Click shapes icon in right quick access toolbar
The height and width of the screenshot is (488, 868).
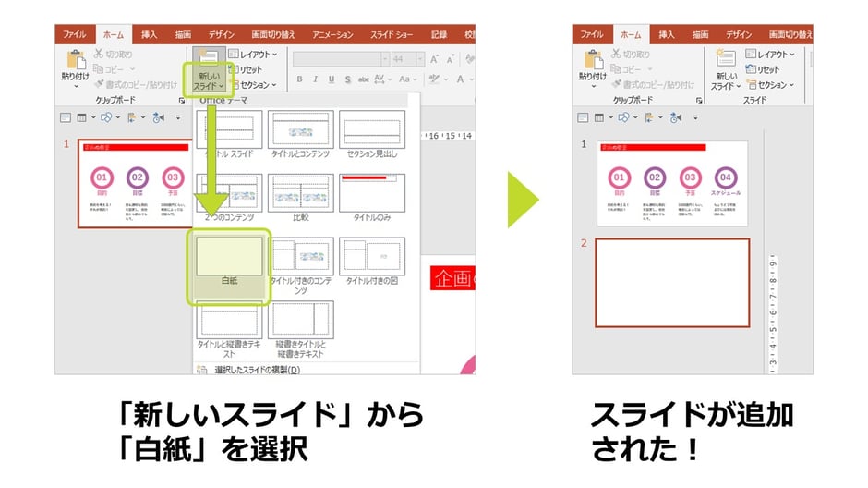coord(623,117)
